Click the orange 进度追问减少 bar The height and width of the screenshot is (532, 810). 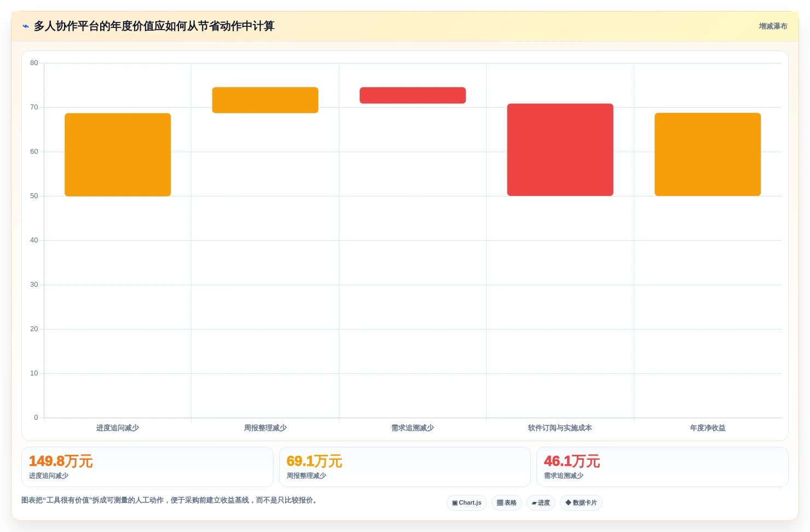pyautogui.click(x=118, y=154)
